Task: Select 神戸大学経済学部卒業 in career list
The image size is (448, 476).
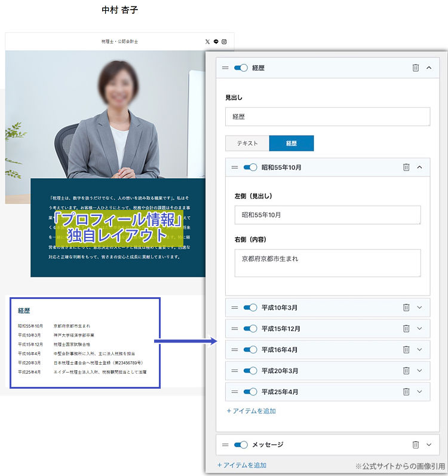Action: (74, 335)
